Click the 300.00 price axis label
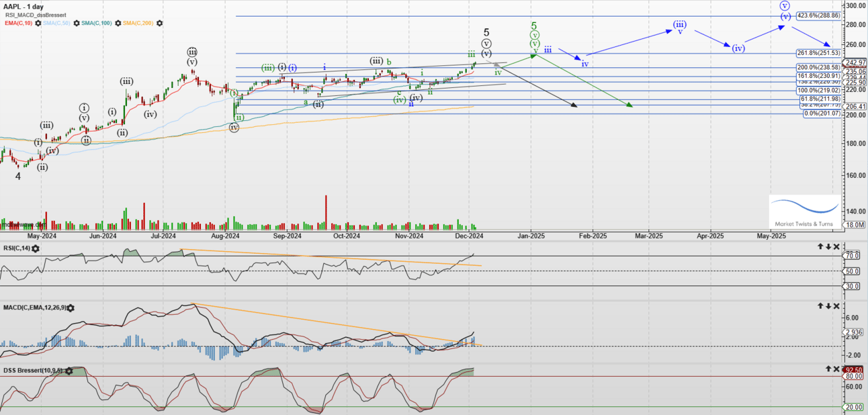The height and width of the screenshot is (415, 868). coord(855,5)
